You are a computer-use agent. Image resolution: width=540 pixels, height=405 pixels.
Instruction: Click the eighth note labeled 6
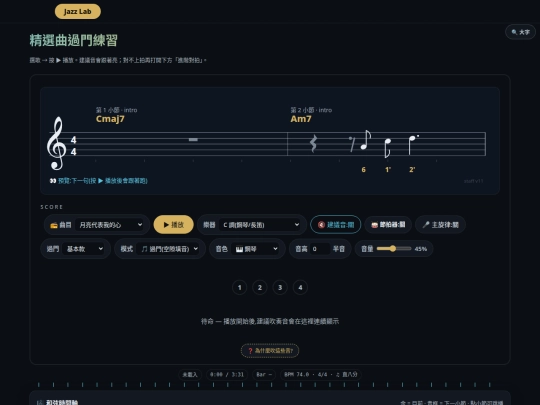(365, 140)
